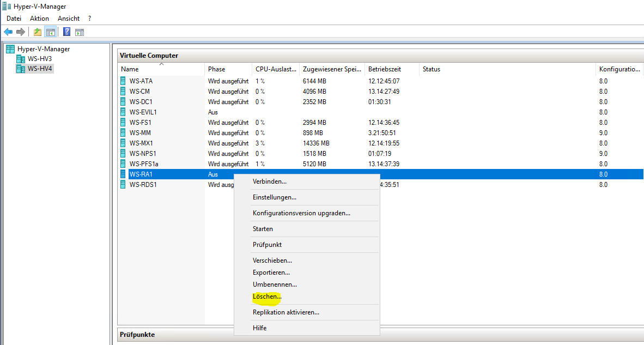Click the VM icon beside WS-CM
The height and width of the screenshot is (345, 644).
(123, 91)
